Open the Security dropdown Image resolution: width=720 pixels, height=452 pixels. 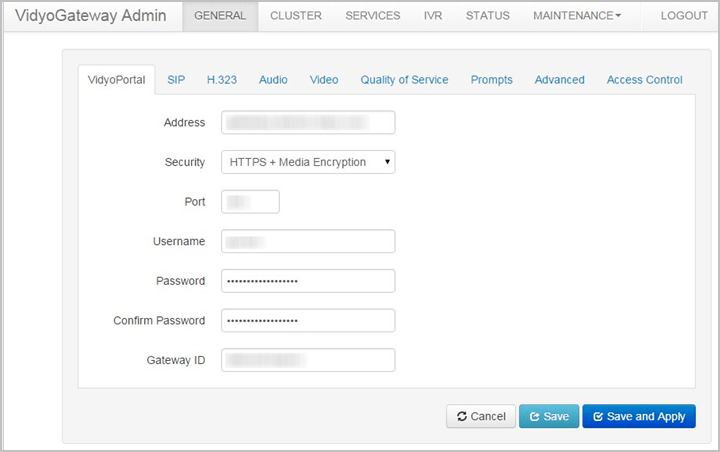tap(308, 162)
